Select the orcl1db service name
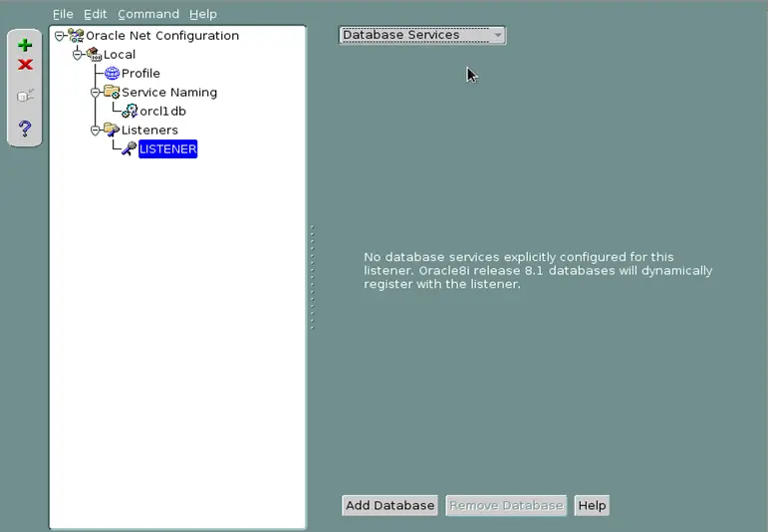Screen dimensions: 768x532 pyautogui.click(x=162, y=112)
